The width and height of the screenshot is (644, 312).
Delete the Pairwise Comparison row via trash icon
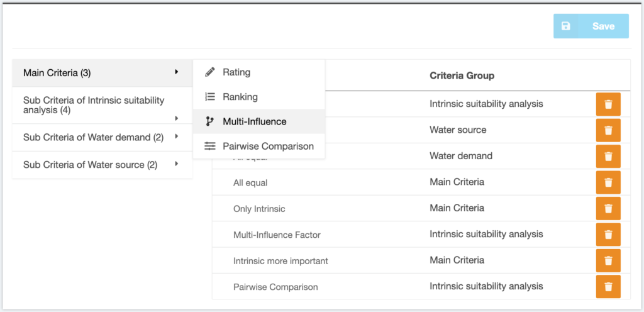tap(608, 287)
